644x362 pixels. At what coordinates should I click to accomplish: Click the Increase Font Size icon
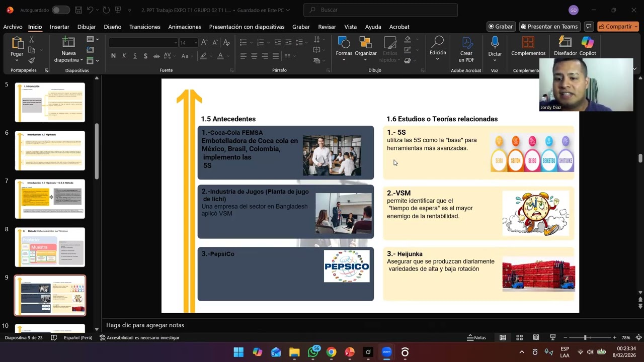coord(204,43)
